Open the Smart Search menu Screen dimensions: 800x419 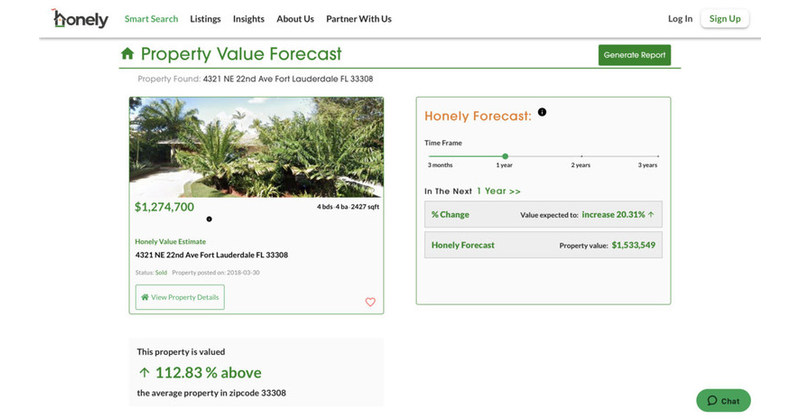point(151,19)
